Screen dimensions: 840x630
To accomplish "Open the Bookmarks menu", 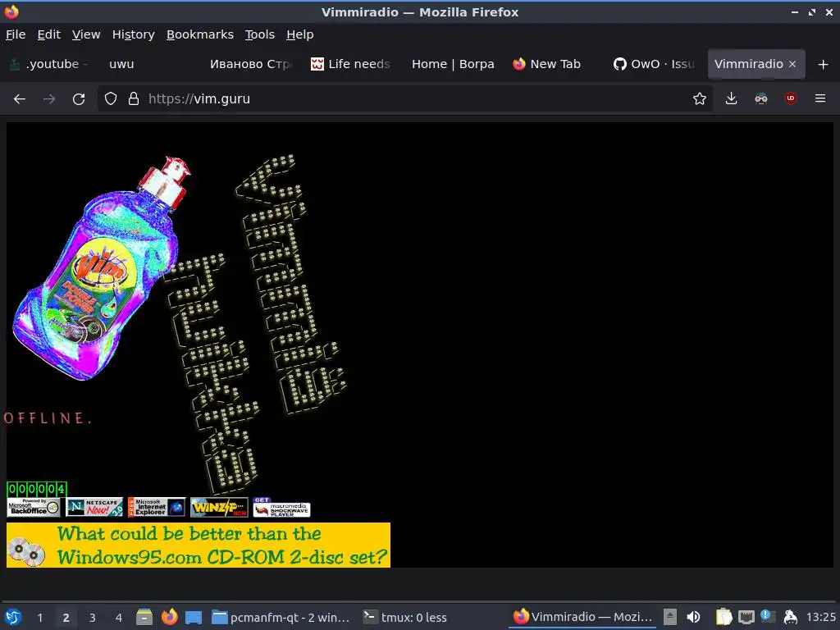I will click(200, 34).
